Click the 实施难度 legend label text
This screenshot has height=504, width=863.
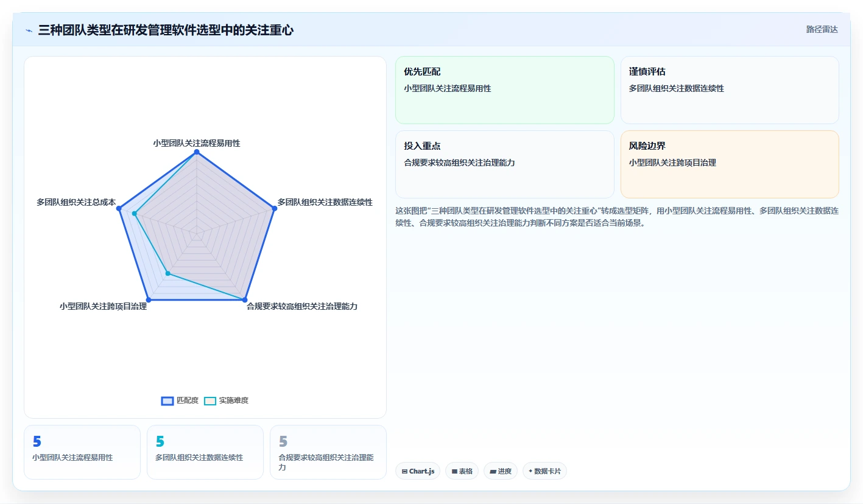click(234, 401)
